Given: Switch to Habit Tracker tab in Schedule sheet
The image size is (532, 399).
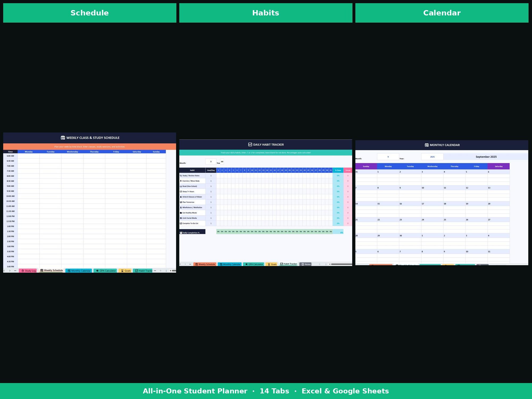Looking at the screenshot, I should (x=143, y=271).
